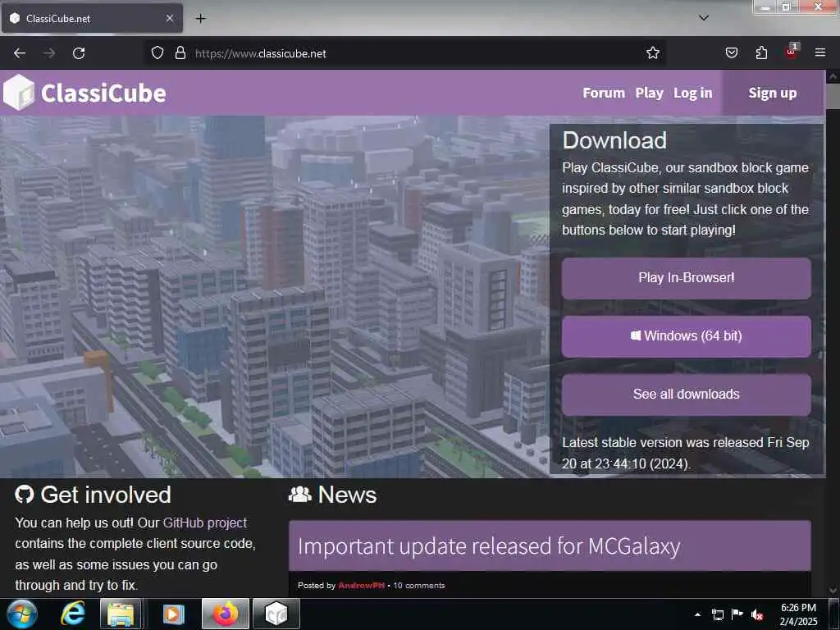840x630 pixels.
Task: Click the ClassiCube site title
Action: click(x=103, y=94)
